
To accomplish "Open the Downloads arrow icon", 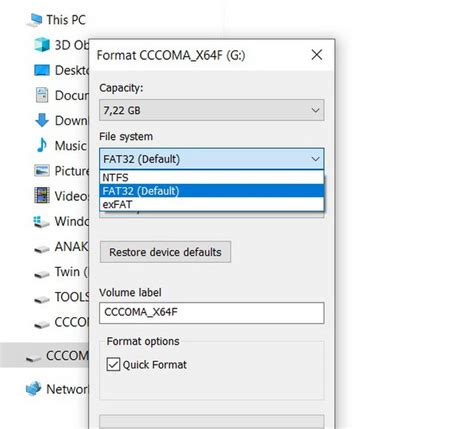I will [42, 120].
